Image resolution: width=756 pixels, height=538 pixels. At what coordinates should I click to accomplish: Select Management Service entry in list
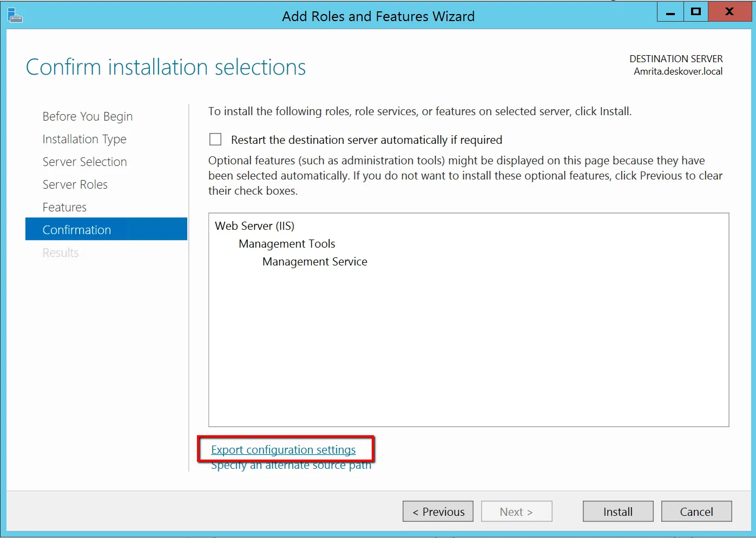coord(315,261)
